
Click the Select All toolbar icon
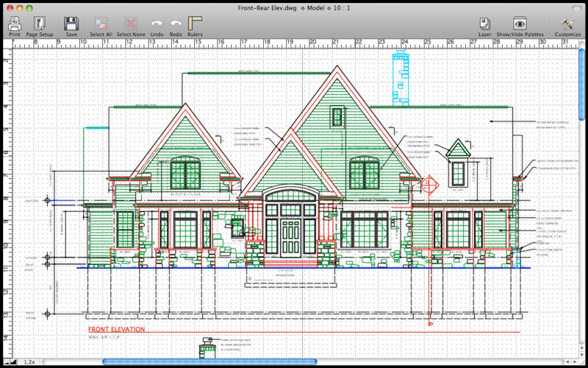tap(101, 24)
